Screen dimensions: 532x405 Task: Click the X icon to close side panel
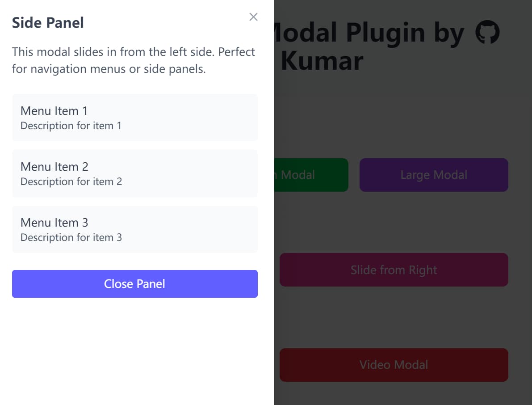(253, 17)
